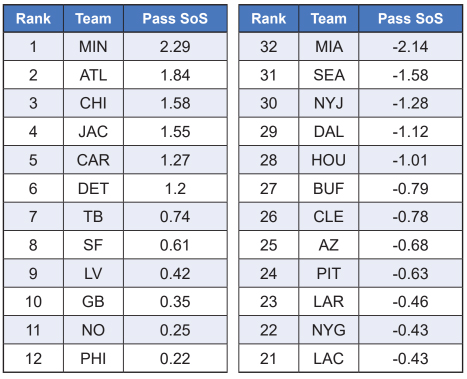Select the HOU team cell

(329, 160)
